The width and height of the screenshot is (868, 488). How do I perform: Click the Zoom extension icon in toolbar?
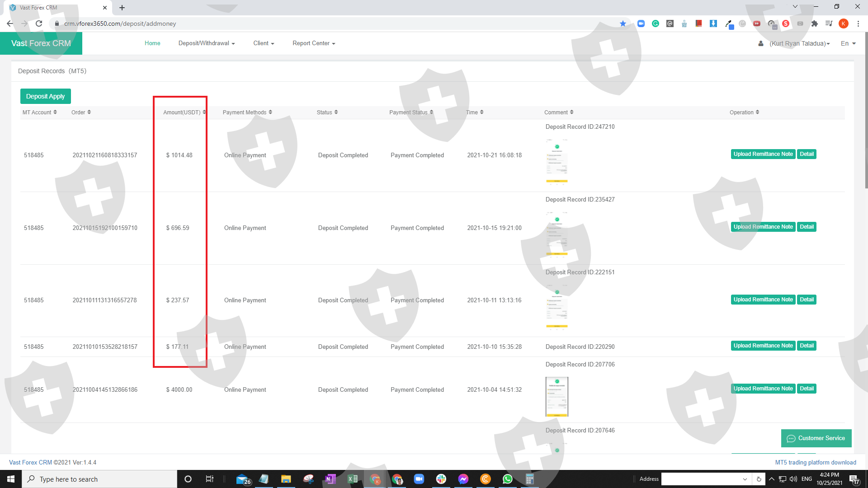(x=641, y=23)
